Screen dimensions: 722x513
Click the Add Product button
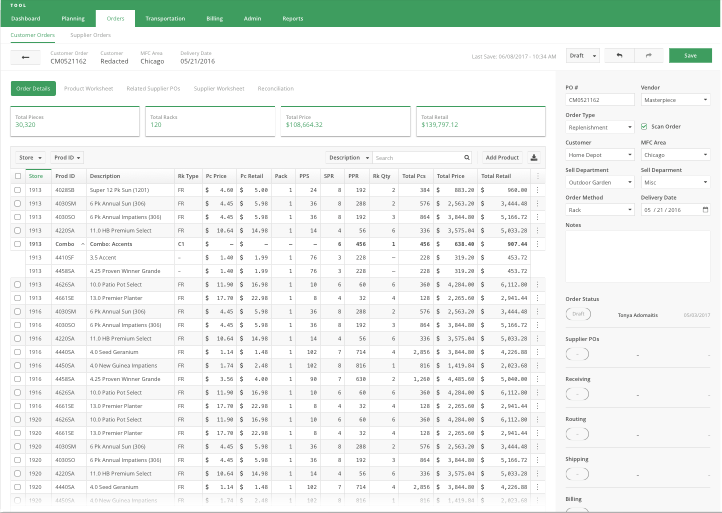tap(502, 157)
